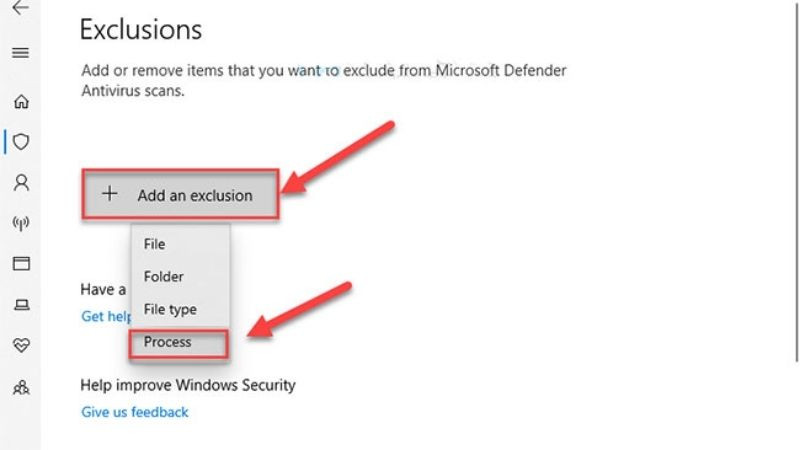Click the back arrow at top left

pyautogui.click(x=20, y=8)
